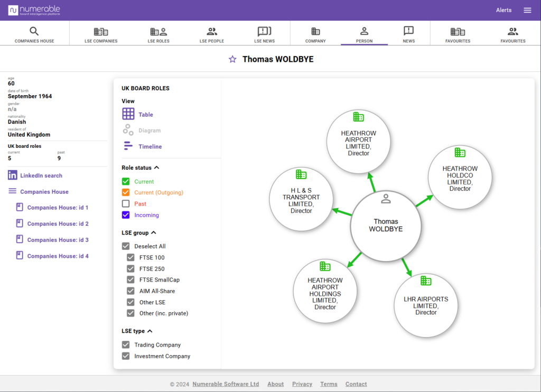This screenshot has width=541, height=392.
Task: Open the About footer link
Action: point(275,384)
